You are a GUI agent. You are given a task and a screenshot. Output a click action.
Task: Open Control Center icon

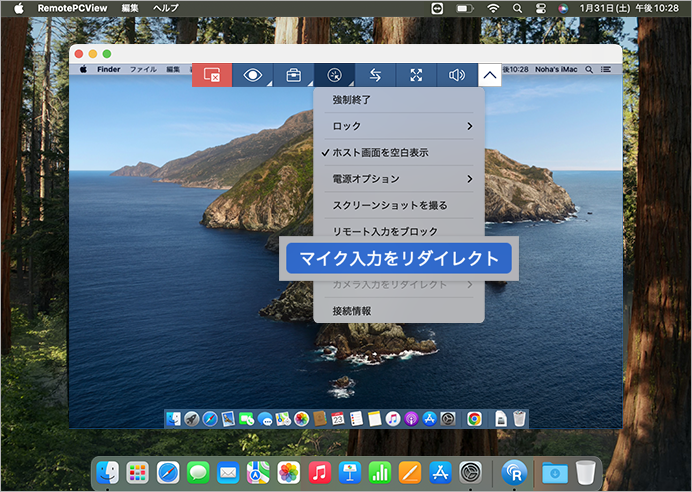(541, 8)
